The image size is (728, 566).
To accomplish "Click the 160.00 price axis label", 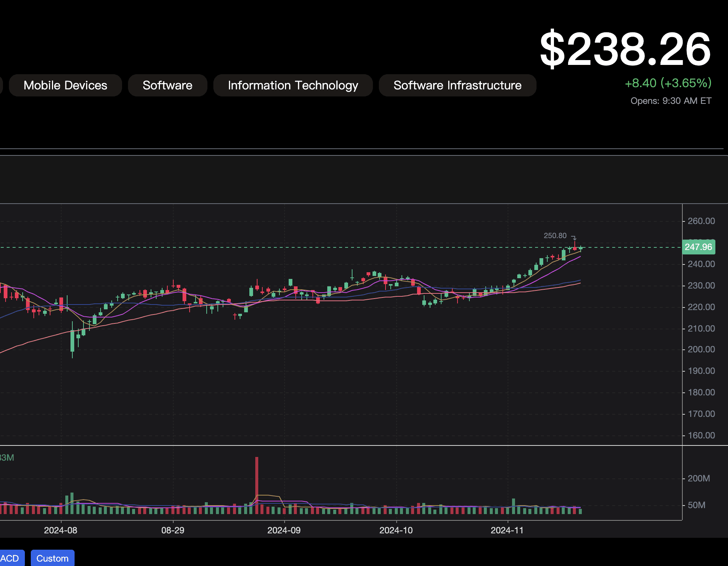I will [x=701, y=435].
